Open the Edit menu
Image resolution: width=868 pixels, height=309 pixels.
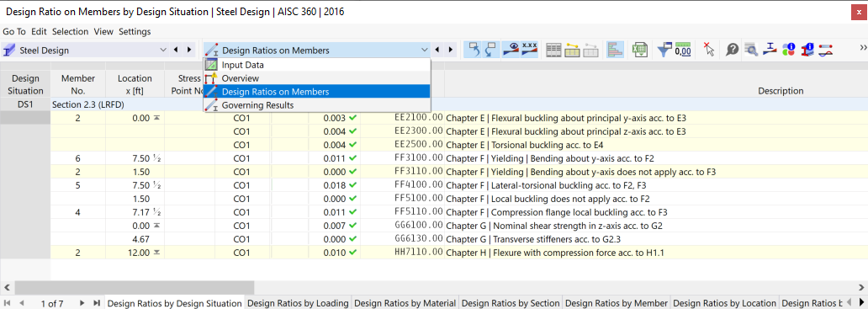coord(39,31)
